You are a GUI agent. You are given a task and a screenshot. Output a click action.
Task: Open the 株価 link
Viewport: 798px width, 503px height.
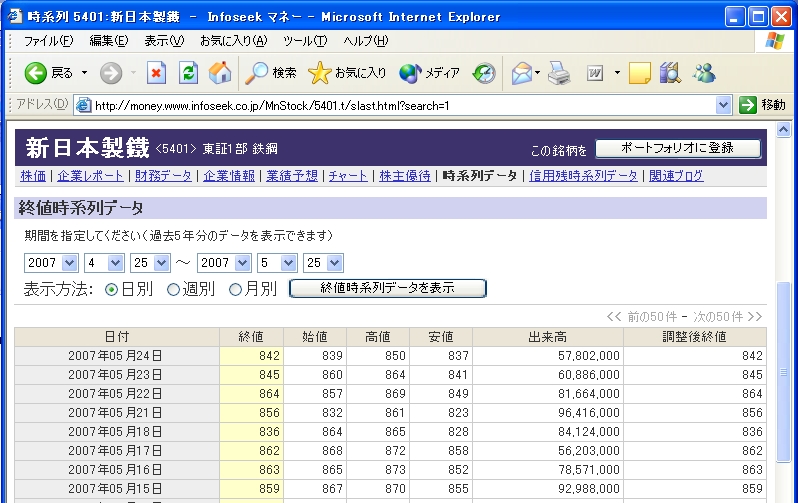pyautogui.click(x=33, y=176)
